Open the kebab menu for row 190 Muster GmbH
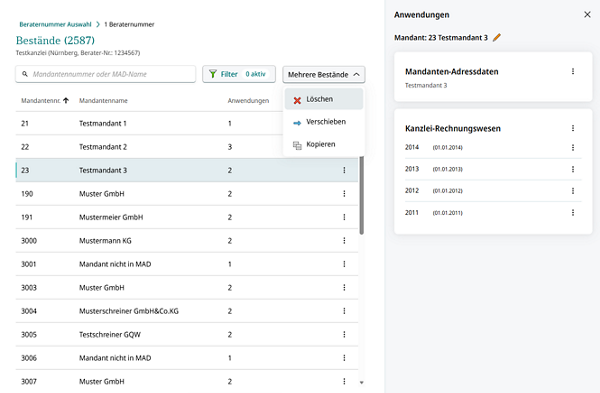600x393 pixels. click(x=344, y=194)
